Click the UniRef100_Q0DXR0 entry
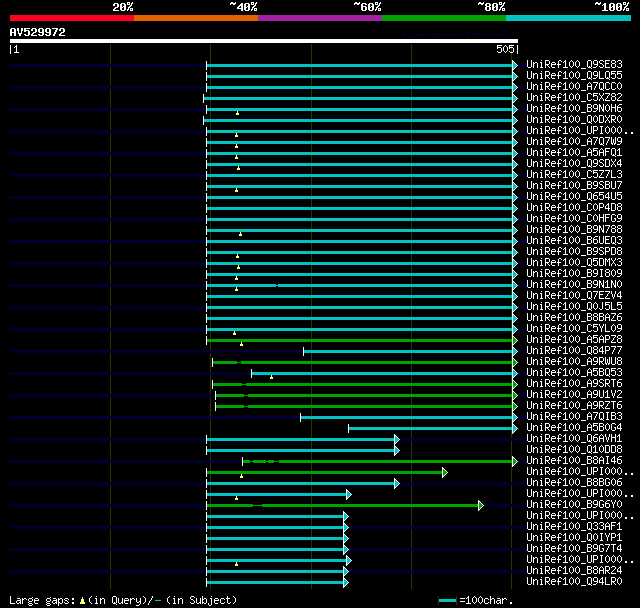Viewport: 640px width, 608px height. (x=574, y=120)
